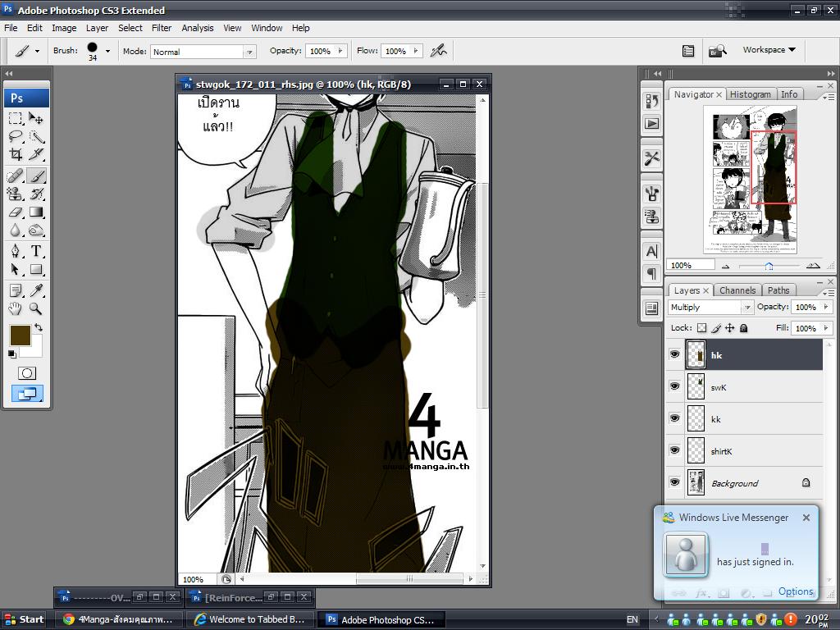Select the History Brush tool
This screenshot has width=840, height=630.
pyautogui.click(x=36, y=194)
